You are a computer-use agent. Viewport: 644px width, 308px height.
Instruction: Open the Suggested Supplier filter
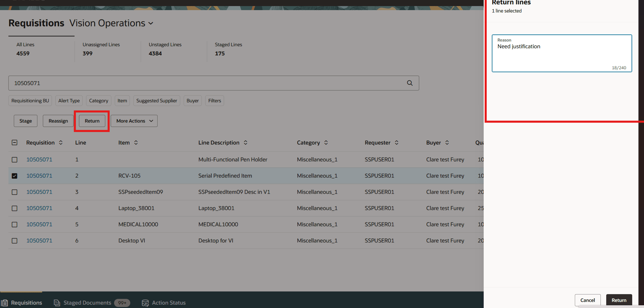point(157,101)
